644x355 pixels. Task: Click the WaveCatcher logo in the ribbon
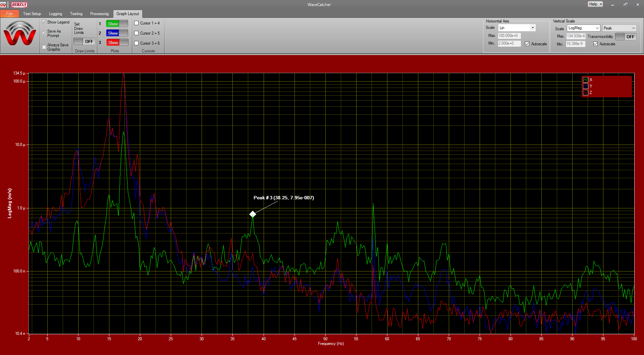(20, 34)
